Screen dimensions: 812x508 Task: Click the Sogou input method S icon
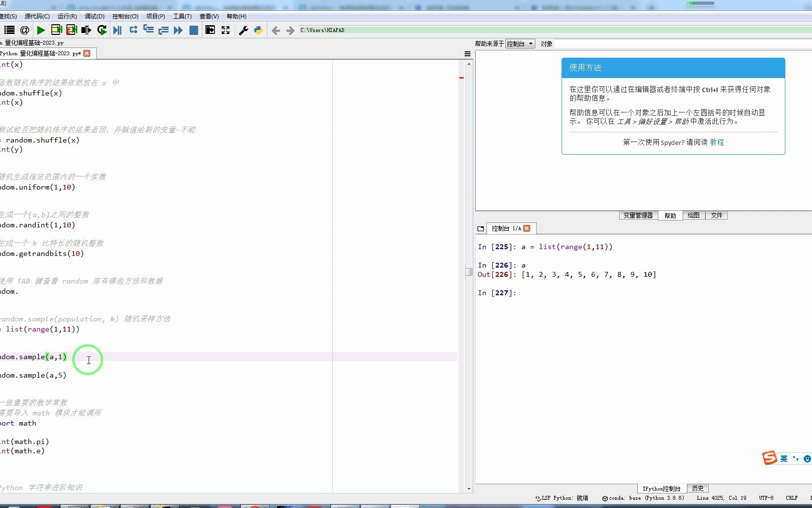pyautogui.click(x=769, y=458)
